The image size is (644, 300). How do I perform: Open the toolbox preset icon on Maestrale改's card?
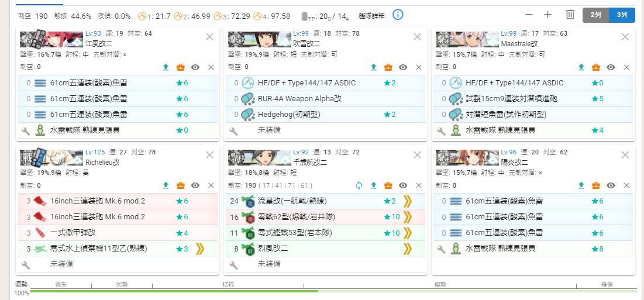tap(596, 67)
